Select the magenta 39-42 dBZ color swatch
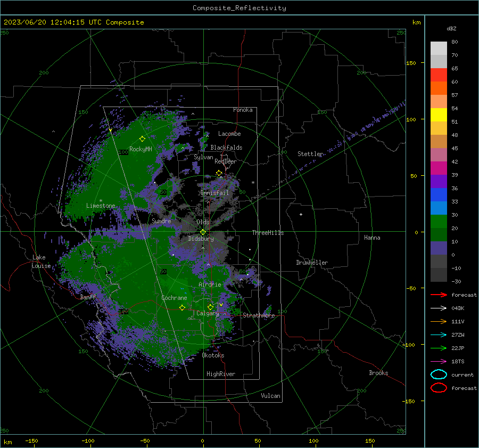479x448 pixels. 439,168
